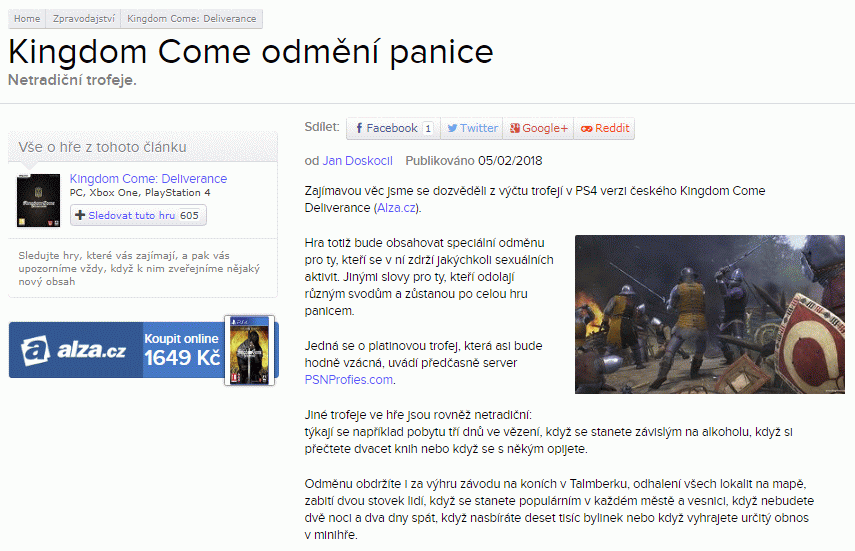Open the alza.cz shop banner logo

tap(74, 350)
